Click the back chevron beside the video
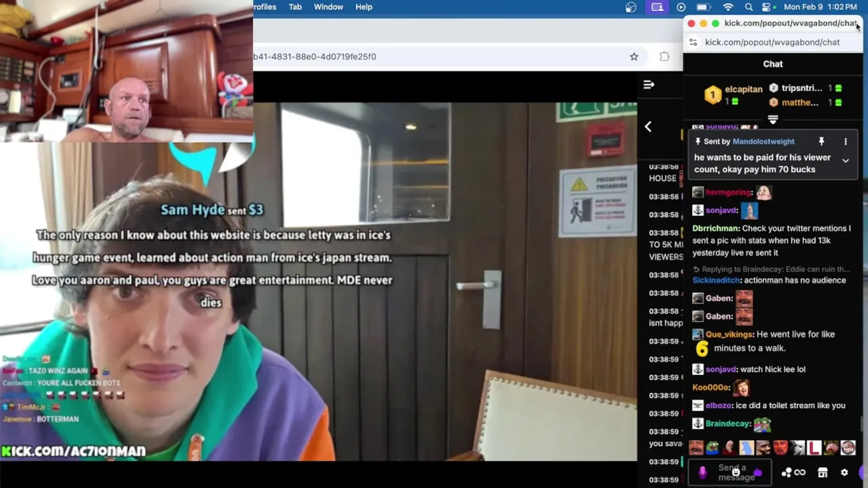Image resolution: width=868 pixels, height=488 pixels. point(648,127)
